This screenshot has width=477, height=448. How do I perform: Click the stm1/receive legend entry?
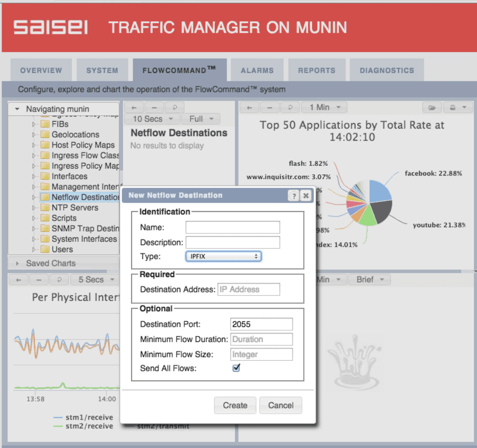[83, 417]
